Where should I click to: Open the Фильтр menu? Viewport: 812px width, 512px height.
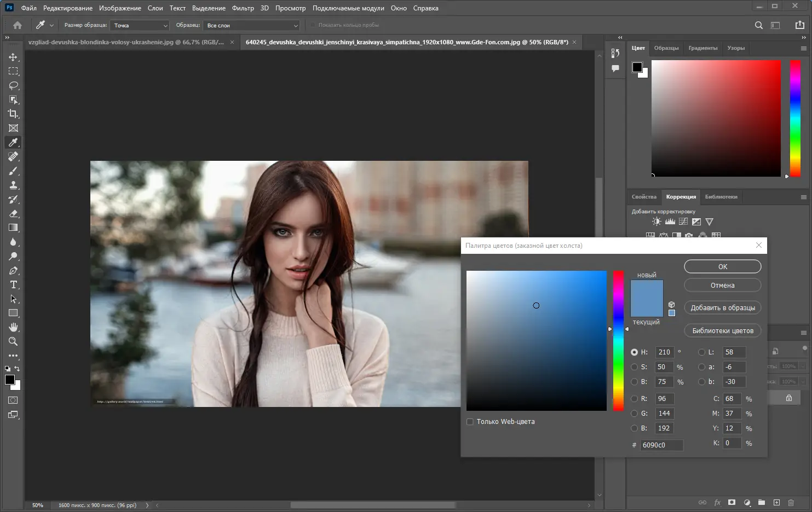point(243,8)
